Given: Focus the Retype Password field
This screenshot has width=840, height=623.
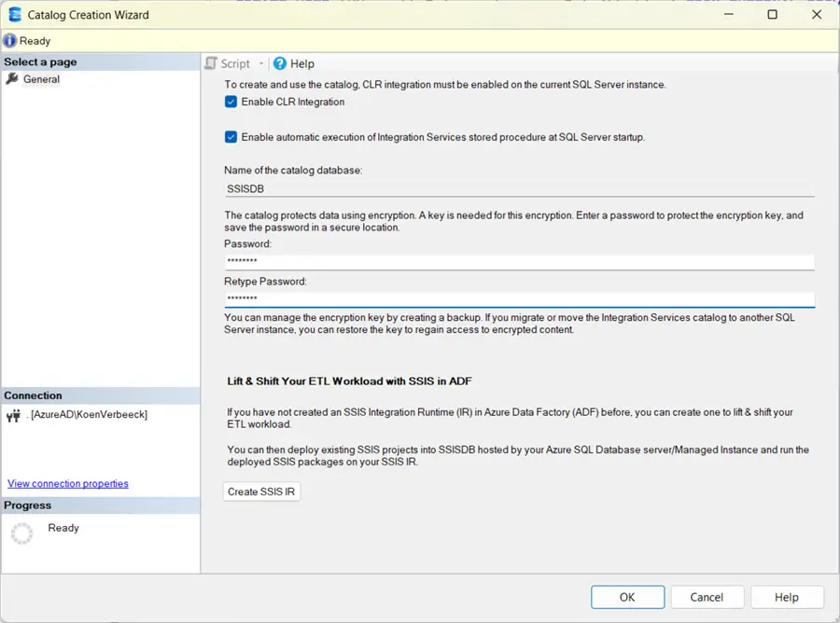Looking at the screenshot, I should point(519,298).
